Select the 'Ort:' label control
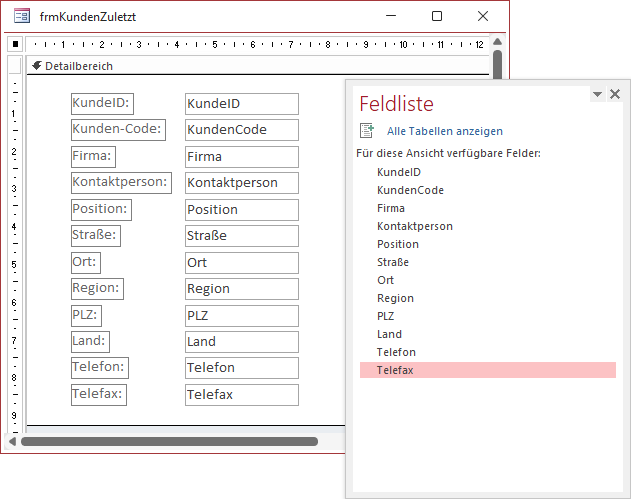This screenshot has height=499, width=631. (x=86, y=262)
